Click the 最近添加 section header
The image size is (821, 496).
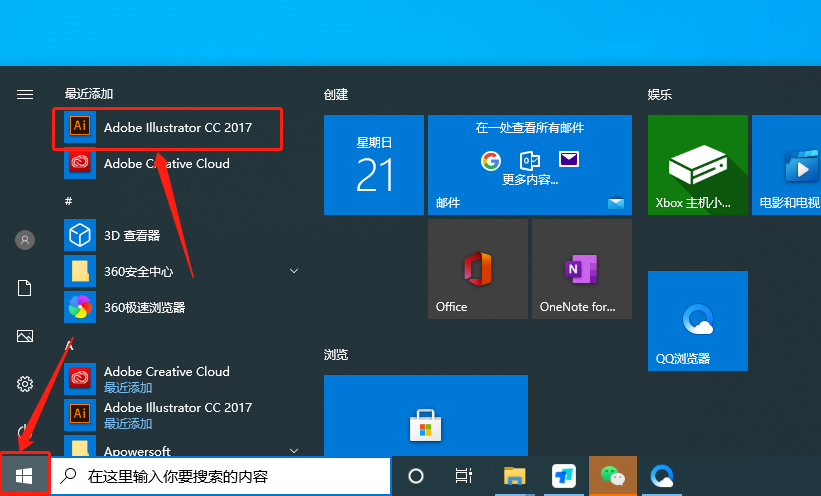pyautogui.click(x=88, y=94)
